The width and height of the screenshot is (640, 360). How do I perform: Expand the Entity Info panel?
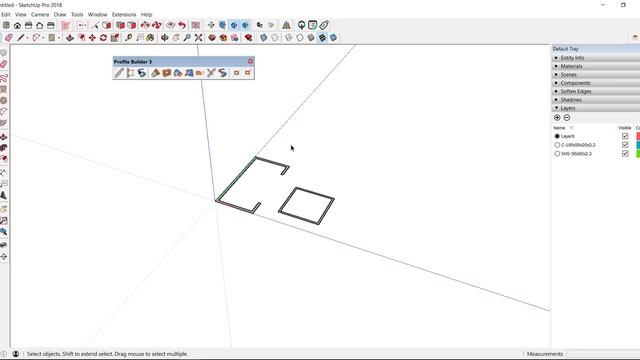coord(596,58)
